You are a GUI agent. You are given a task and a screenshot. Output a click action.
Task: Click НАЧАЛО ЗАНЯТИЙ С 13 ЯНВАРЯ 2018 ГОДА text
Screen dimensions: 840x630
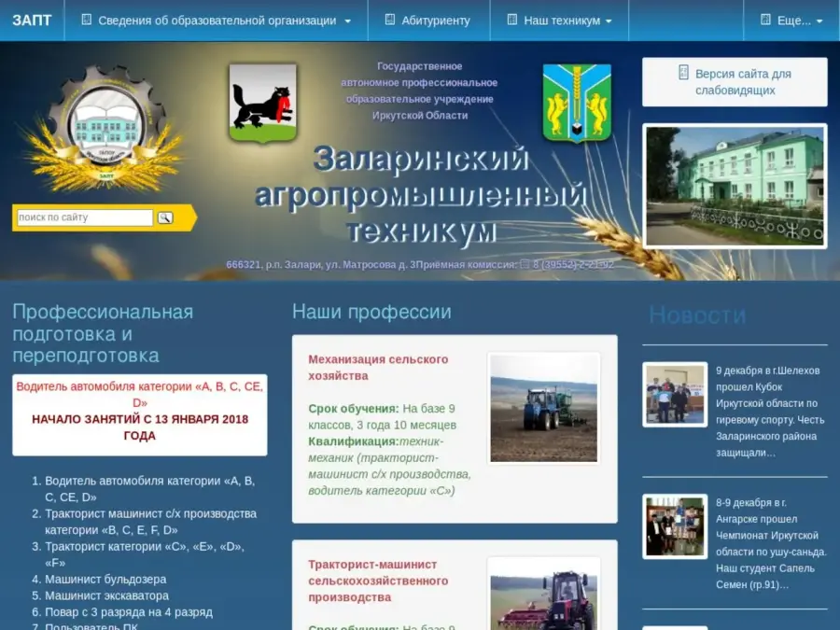click(x=140, y=427)
